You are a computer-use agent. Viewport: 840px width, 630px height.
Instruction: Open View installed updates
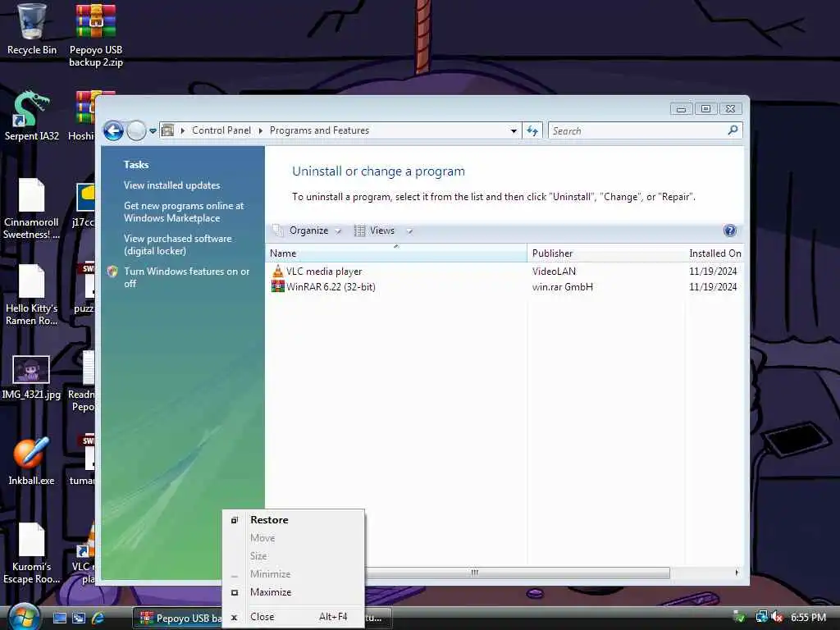click(x=171, y=185)
